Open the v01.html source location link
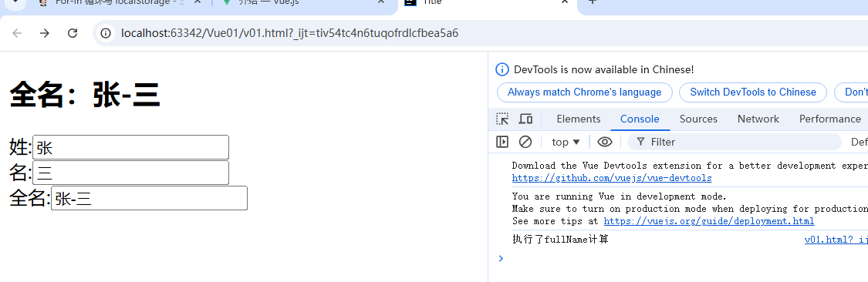Viewport: 868px width, 282px height. [x=836, y=240]
